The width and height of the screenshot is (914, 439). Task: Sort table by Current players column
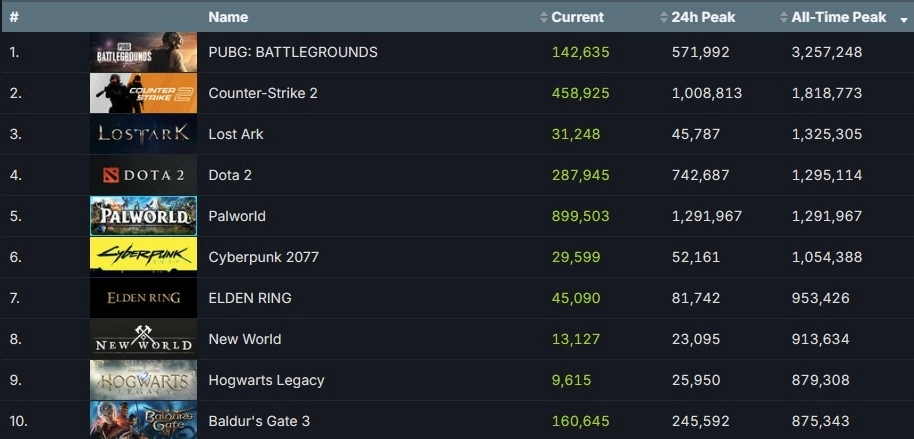pyautogui.click(x=577, y=17)
